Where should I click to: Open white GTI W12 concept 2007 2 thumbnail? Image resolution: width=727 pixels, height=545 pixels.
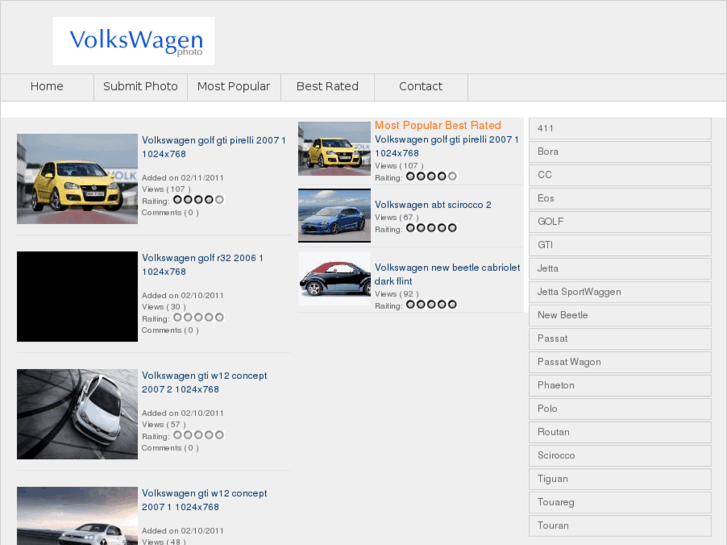point(77,414)
